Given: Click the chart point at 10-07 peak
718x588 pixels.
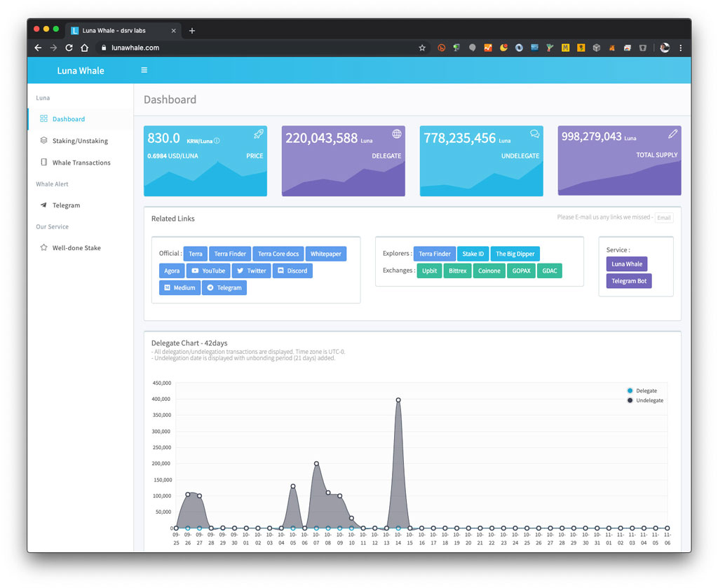Looking at the screenshot, I should coord(316,463).
